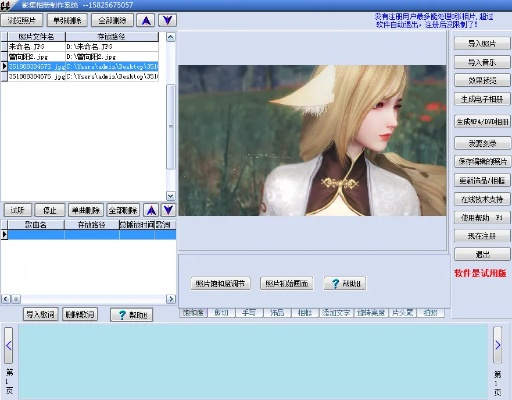Click 导入照片 button
The height and width of the screenshot is (400, 512).
(x=482, y=43)
